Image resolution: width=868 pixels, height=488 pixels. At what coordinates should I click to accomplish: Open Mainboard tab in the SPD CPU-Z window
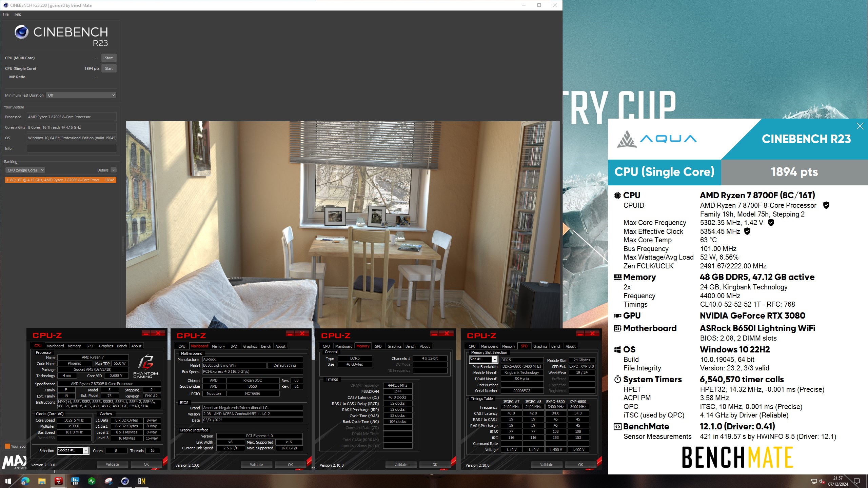490,346
